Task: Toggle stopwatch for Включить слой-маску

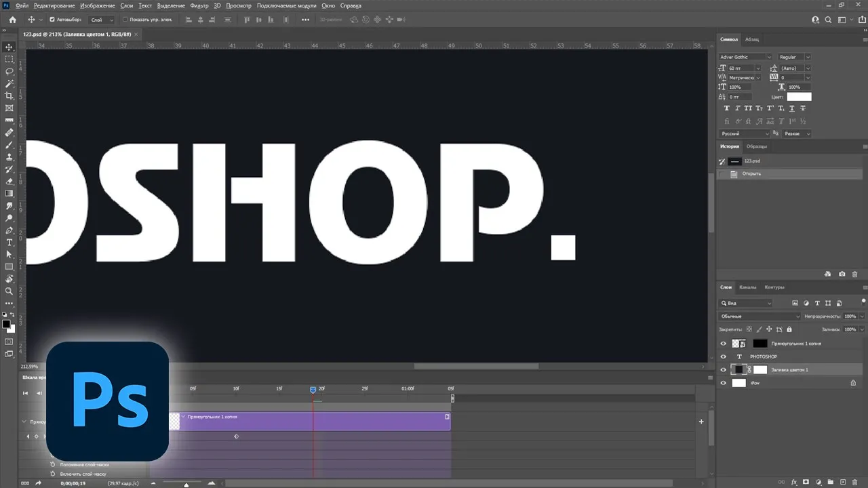Action: point(52,474)
